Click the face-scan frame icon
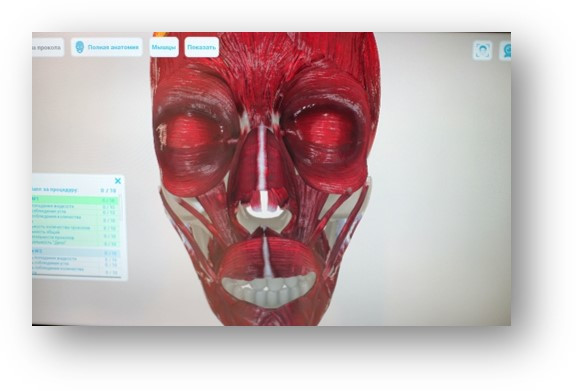Screen dimensions: 576x391 coord(482,50)
